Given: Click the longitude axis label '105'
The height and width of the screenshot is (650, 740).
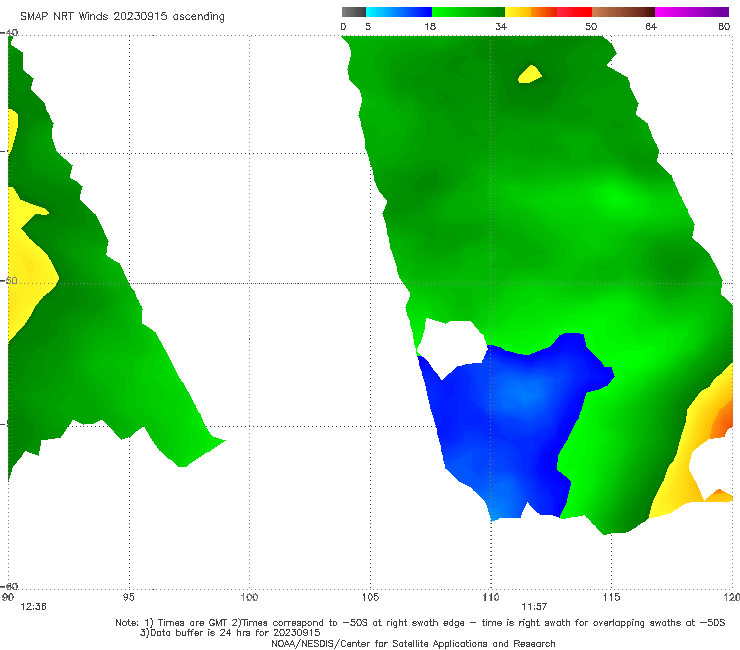Looking at the screenshot, I should coord(370,597).
